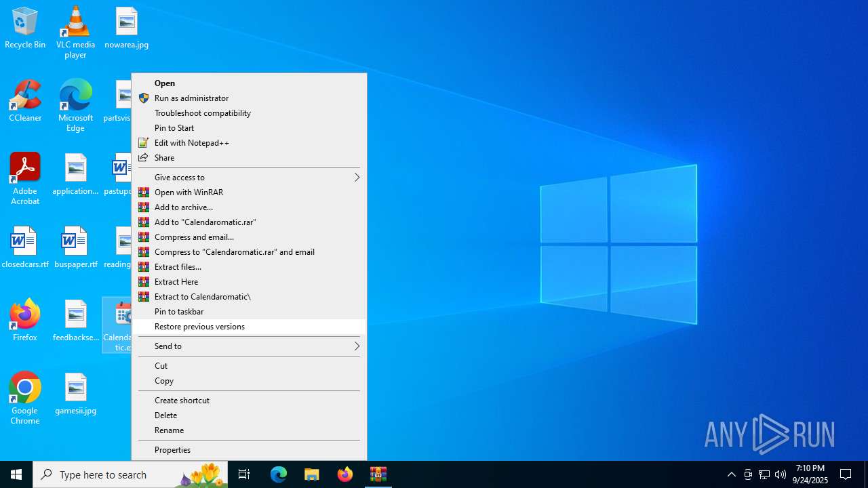Select the VLC media player shortcut
Screen dimensions: 868x488
point(75,33)
